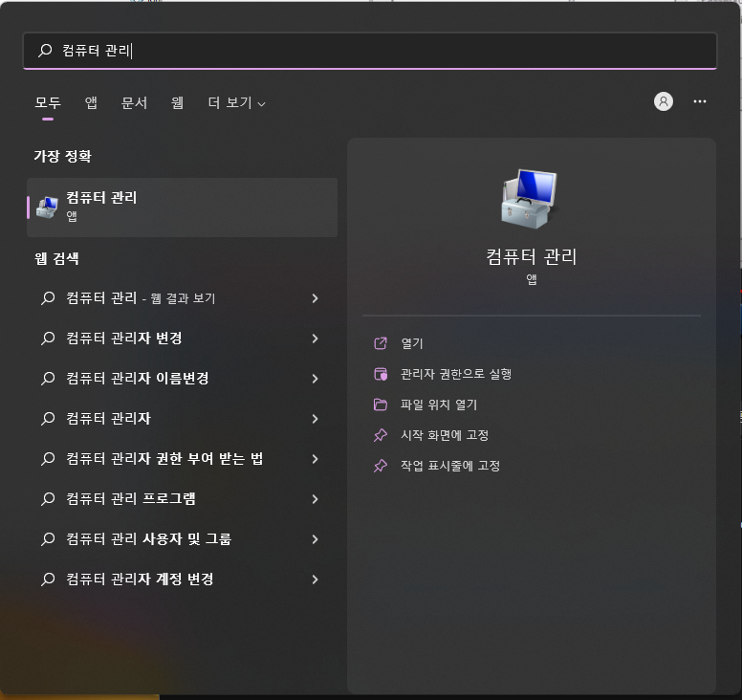Choose 작업 표시줄에 고정
742x700 pixels.
coord(450,466)
